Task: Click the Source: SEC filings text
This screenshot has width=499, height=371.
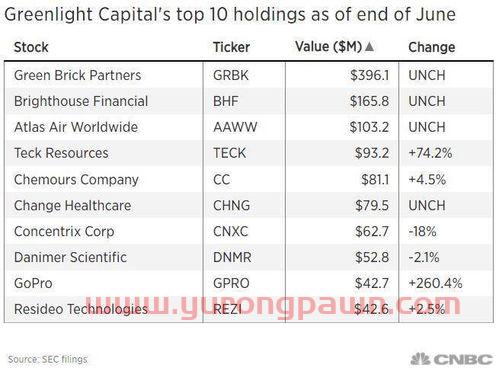Action: 47,359
